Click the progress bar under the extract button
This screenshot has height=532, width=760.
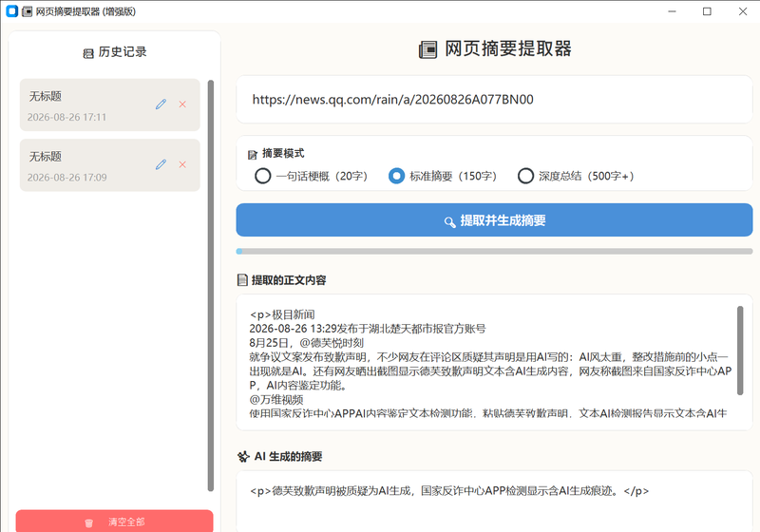(x=494, y=252)
